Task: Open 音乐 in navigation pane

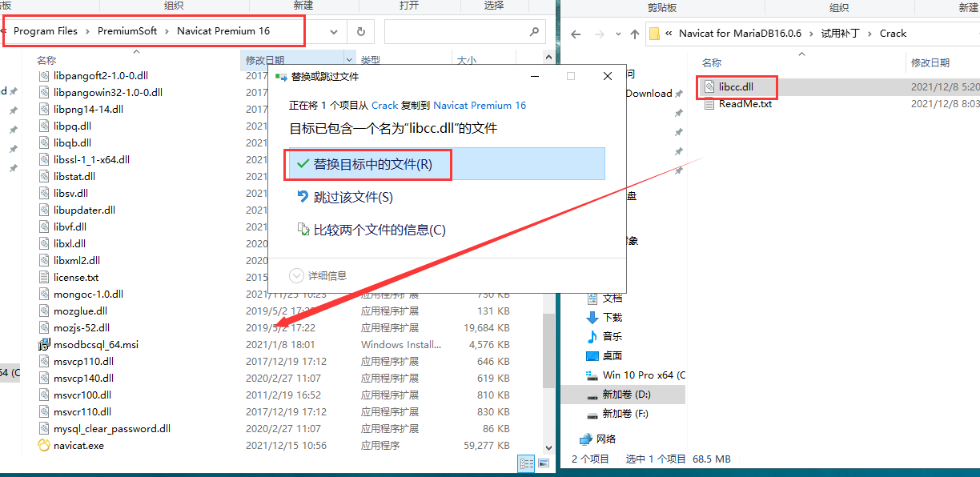Action: [x=612, y=336]
